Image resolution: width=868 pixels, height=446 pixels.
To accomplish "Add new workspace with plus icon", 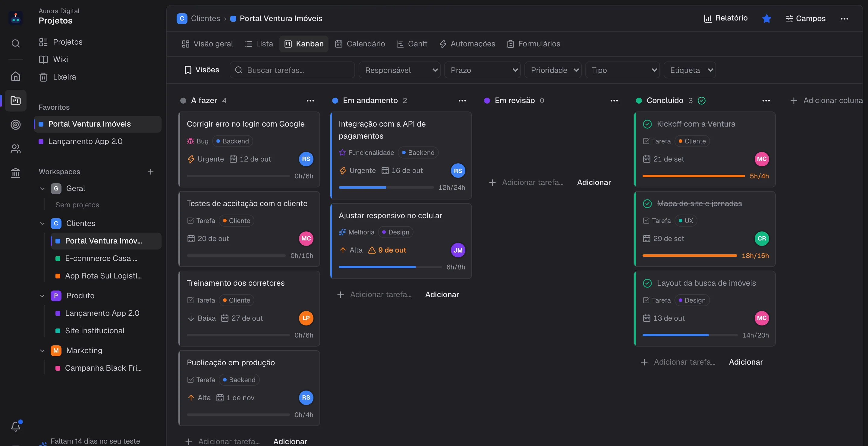I will tap(151, 172).
